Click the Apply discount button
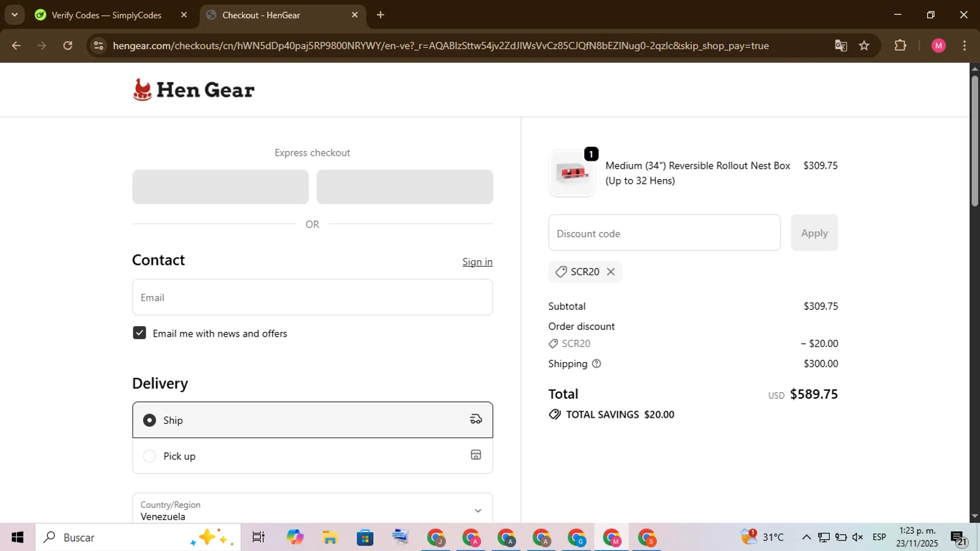 point(814,233)
